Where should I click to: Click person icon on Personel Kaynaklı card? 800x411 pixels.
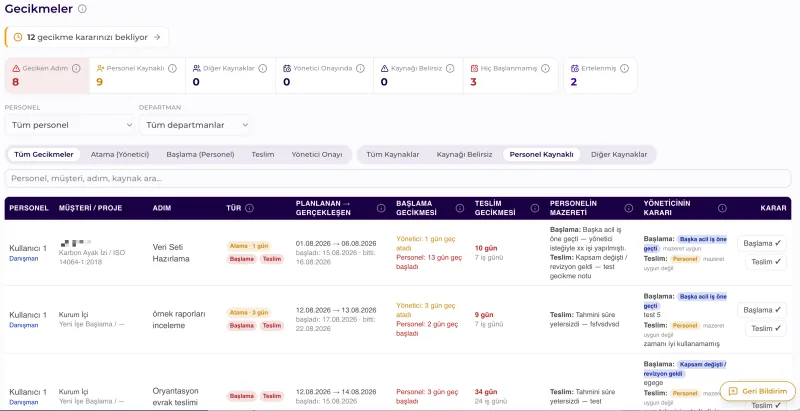point(100,68)
